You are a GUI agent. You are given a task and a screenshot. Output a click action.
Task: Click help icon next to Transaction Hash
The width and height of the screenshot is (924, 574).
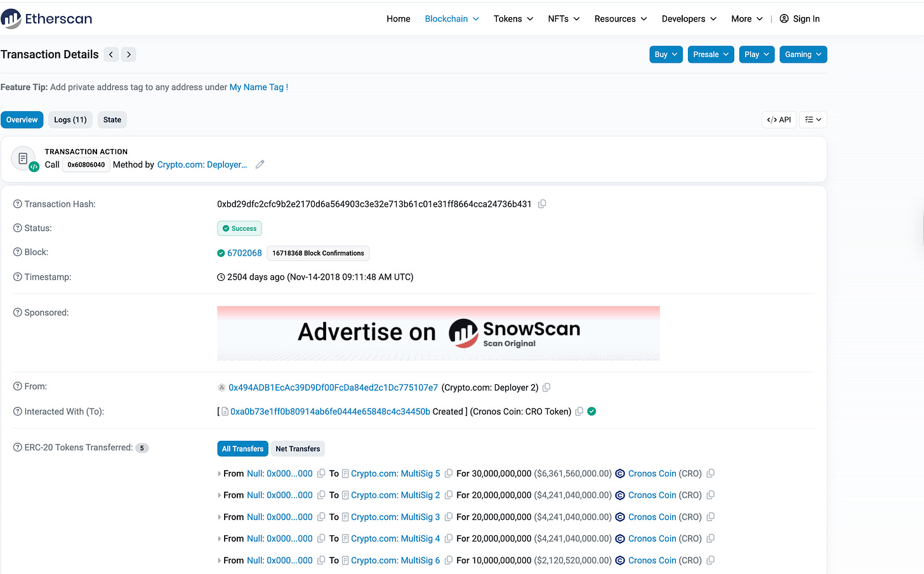(x=18, y=204)
